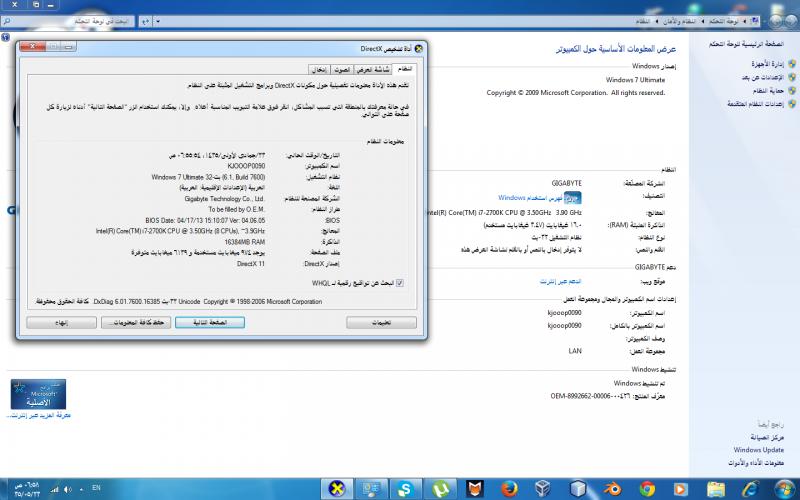Screen dimensions: 800x500
Task: Open GIGABYTE online support link
Action: coord(560,281)
